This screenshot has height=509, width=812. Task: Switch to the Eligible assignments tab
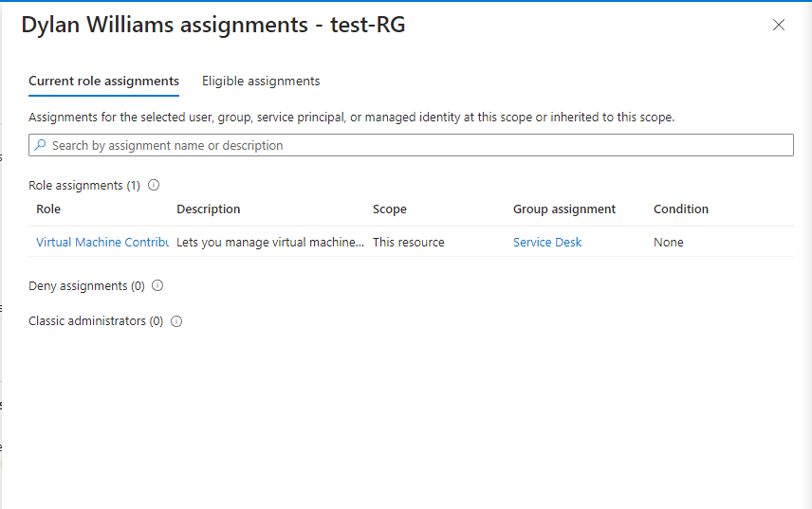point(261,82)
